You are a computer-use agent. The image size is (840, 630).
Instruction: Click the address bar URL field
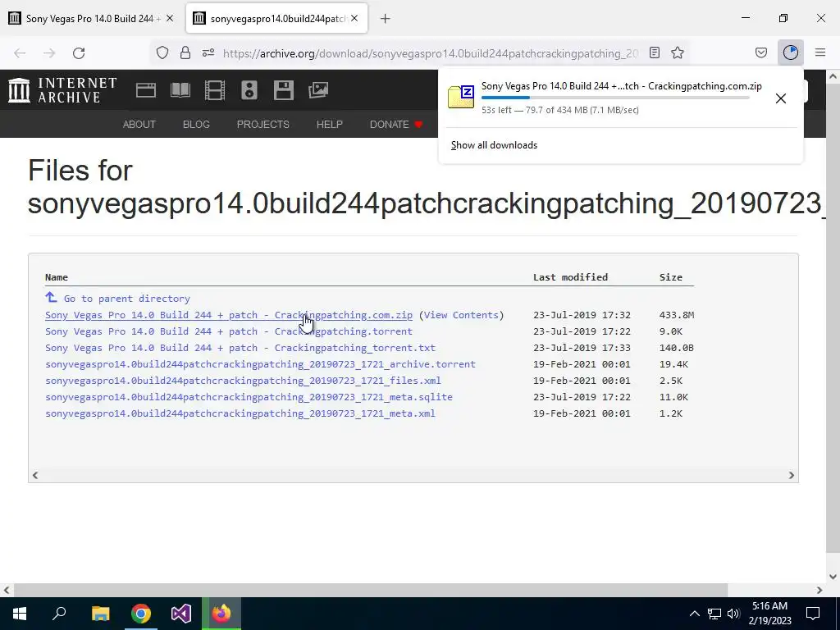(x=430, y=53)
